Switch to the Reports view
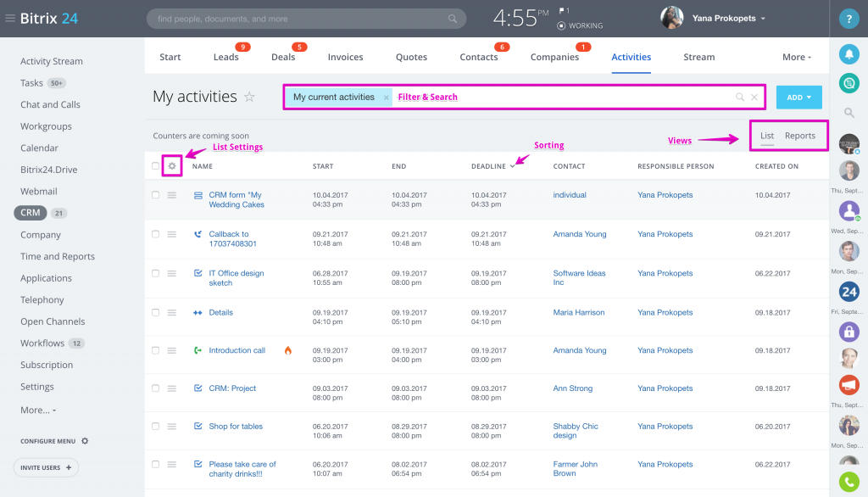The image size is (868, 497). click(800, 136)
